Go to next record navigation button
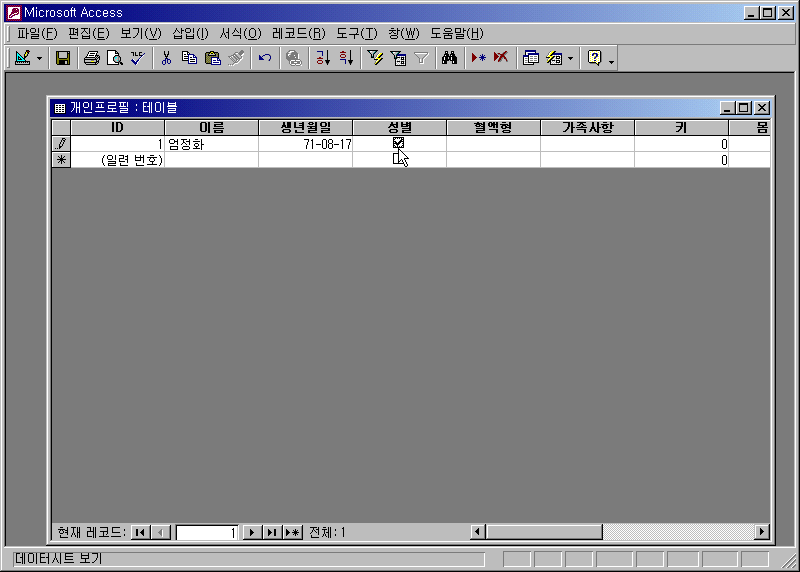 251,533
